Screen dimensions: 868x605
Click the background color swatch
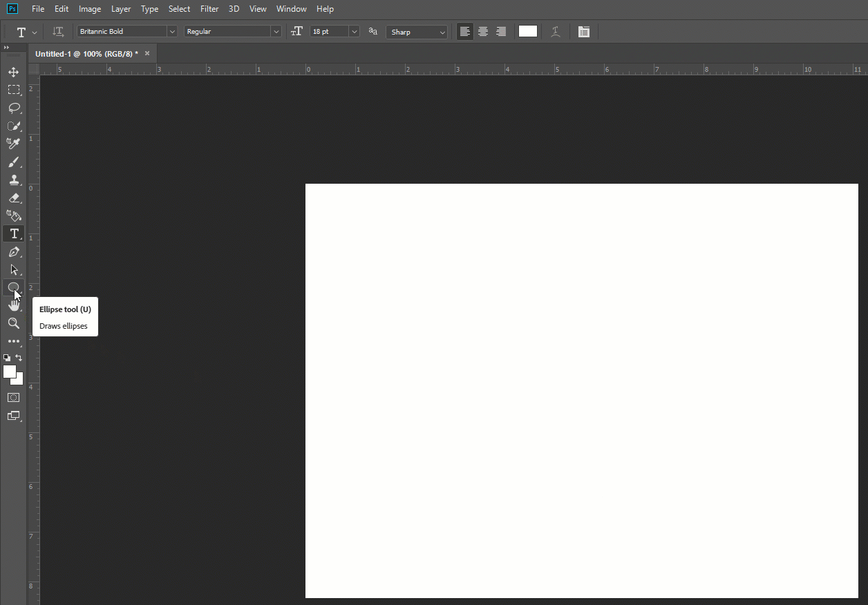pyautogui.click(x=19, y=381)
